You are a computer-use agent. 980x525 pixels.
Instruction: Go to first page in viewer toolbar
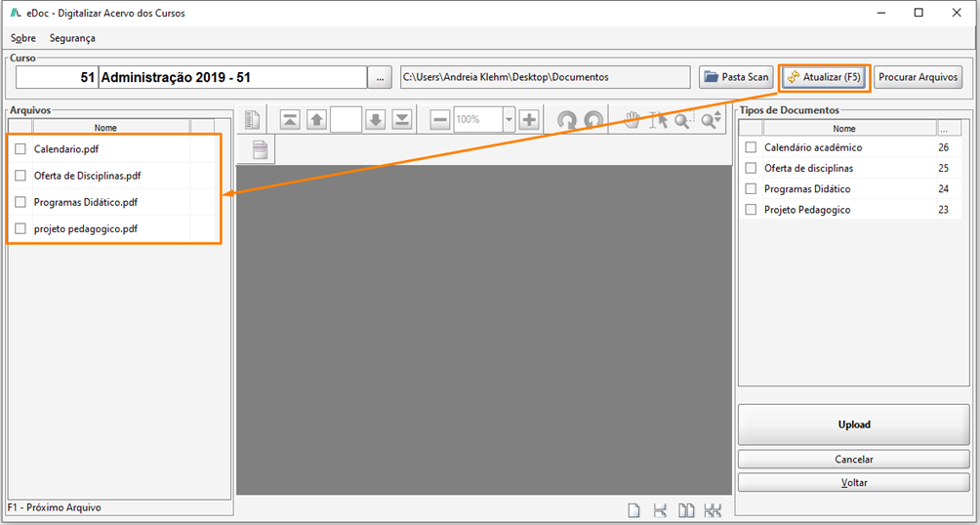tap(289, 119)
